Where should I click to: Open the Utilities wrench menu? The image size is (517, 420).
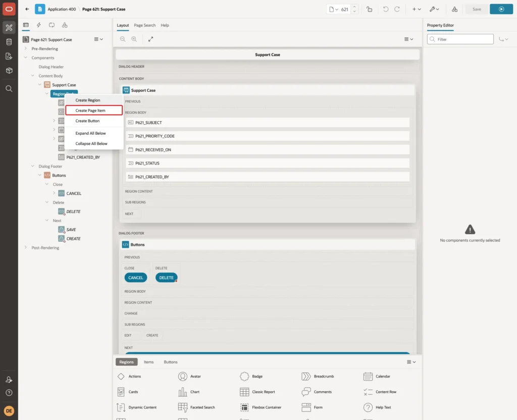434,9
